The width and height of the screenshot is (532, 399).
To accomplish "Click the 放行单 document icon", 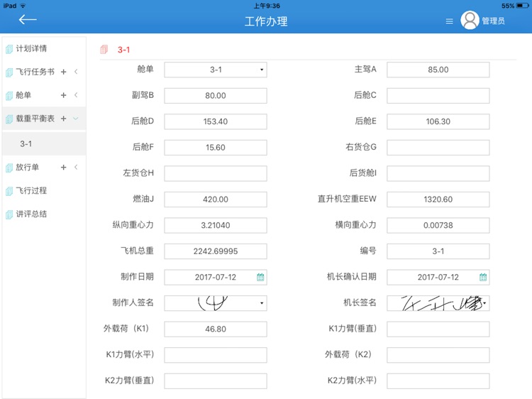I will (x=9, y=168).
